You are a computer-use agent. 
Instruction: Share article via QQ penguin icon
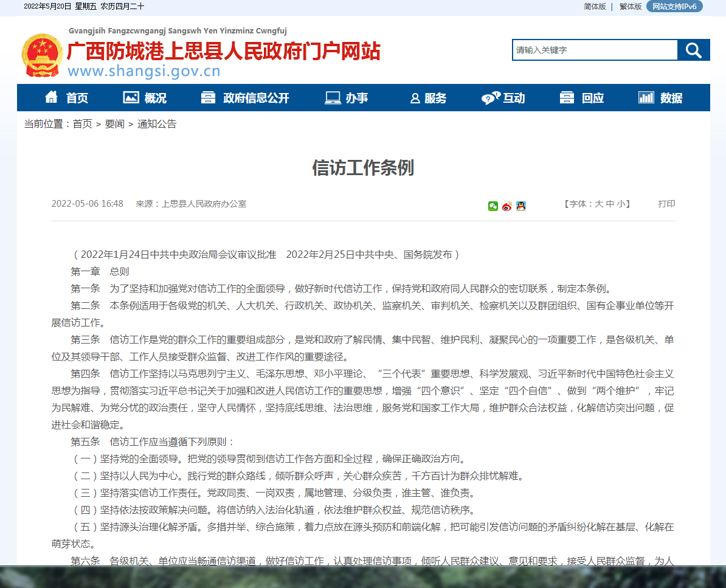click(521, 206)
